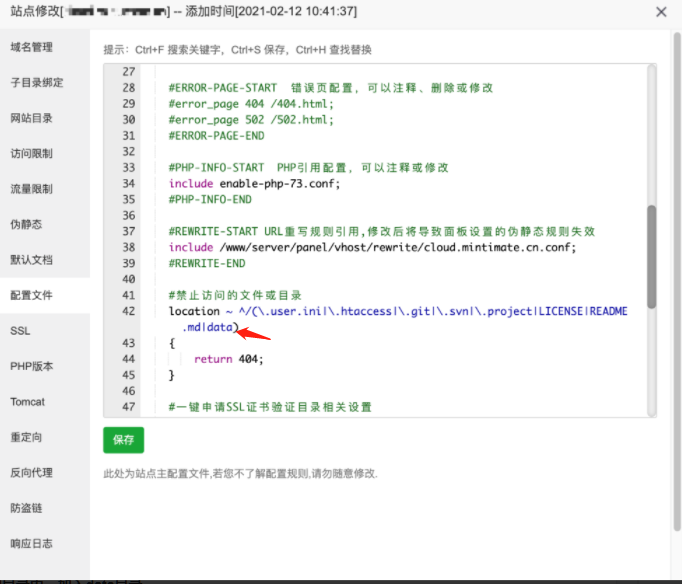The height and width of the screenshot is (584, 682).
Task: Click '#error_page 502 /502.html;' line
Action: click(x=251, y=120)
